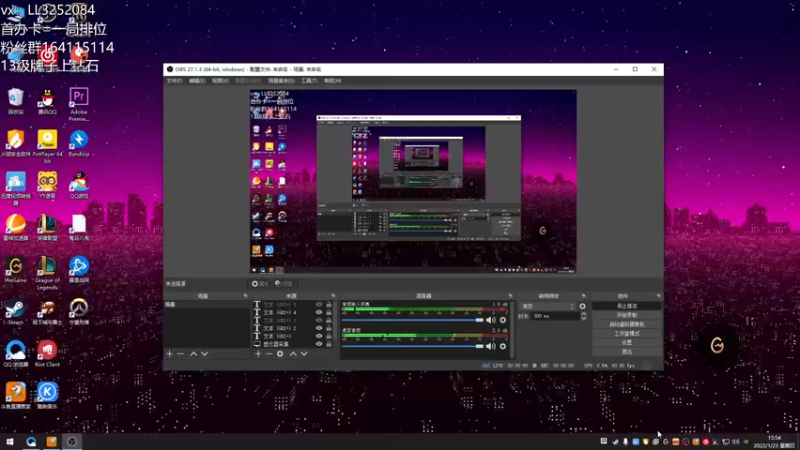
Task: Open the 视图(V) menu in OBS
Action: tap(220, 81)
